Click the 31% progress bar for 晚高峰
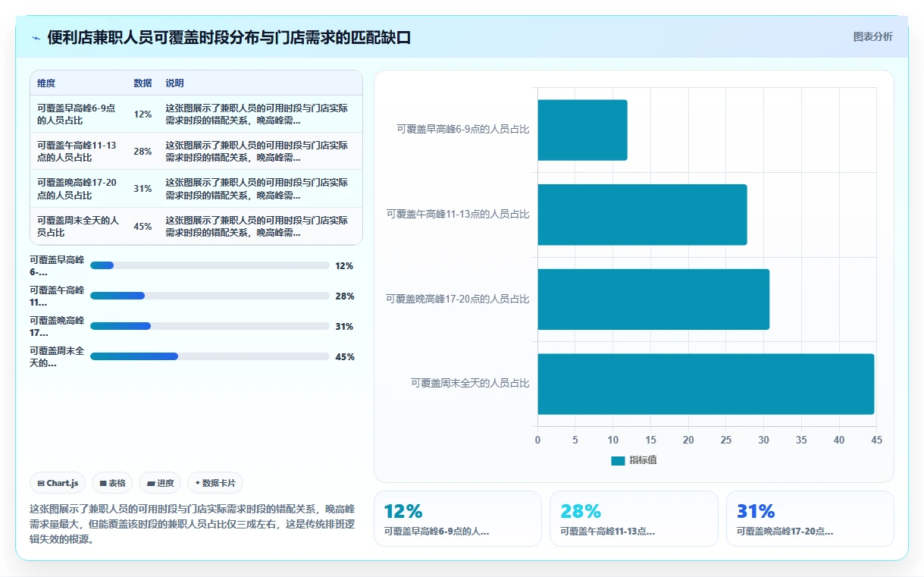 coord(209,326)
